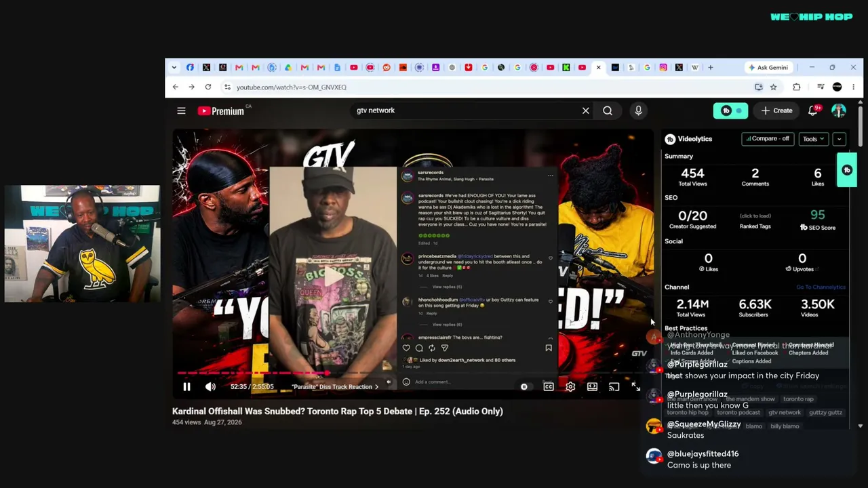The image size is (868, 488).
Task: Open the media control button in Chrome toolbar
Action: [821, 87]
